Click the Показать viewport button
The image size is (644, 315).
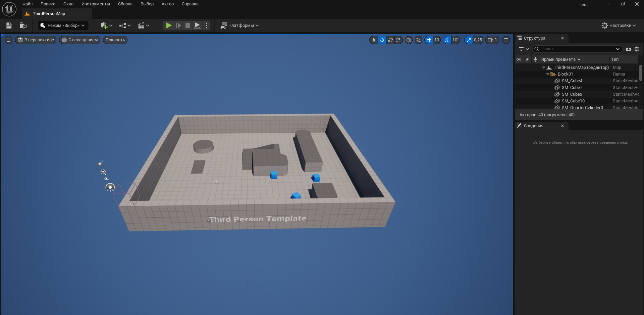tap(115, 40)
